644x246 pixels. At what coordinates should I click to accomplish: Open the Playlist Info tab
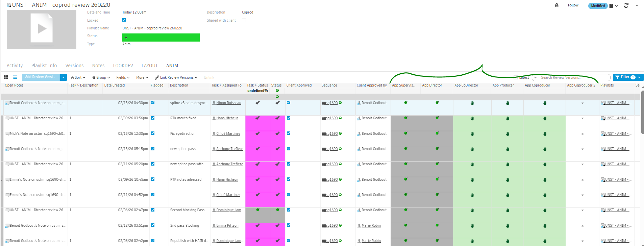click(x=44, y=66)
